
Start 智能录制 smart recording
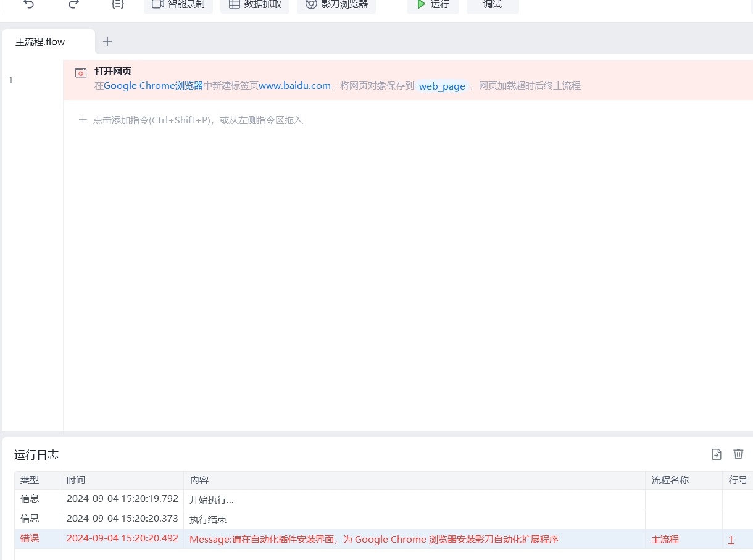coord(178,5)
